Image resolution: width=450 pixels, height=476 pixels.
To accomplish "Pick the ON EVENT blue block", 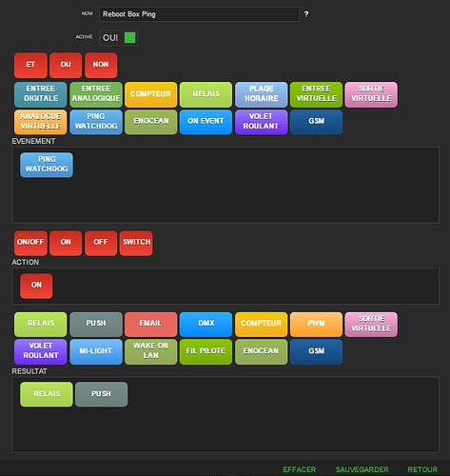I will (205, 122).
